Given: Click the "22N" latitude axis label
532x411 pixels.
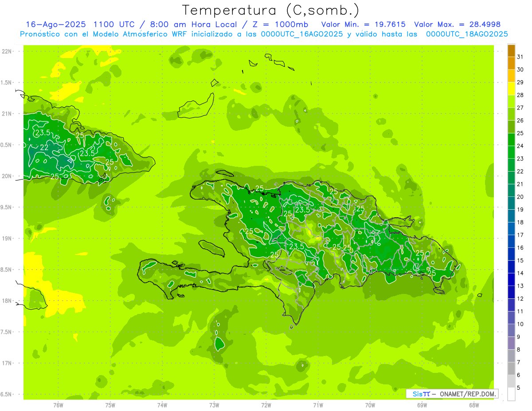Looking at the screenshot, I should click(7, 51).
